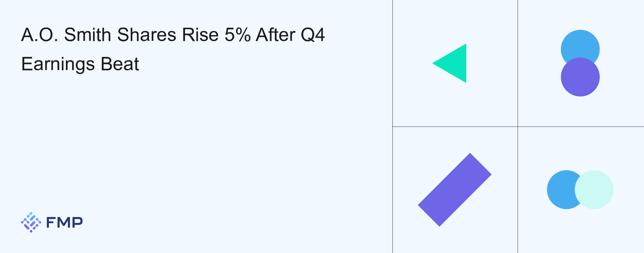Click the letter "M" in the FMP wordmark
644x253 pixels.
click(x=64, y=222)
